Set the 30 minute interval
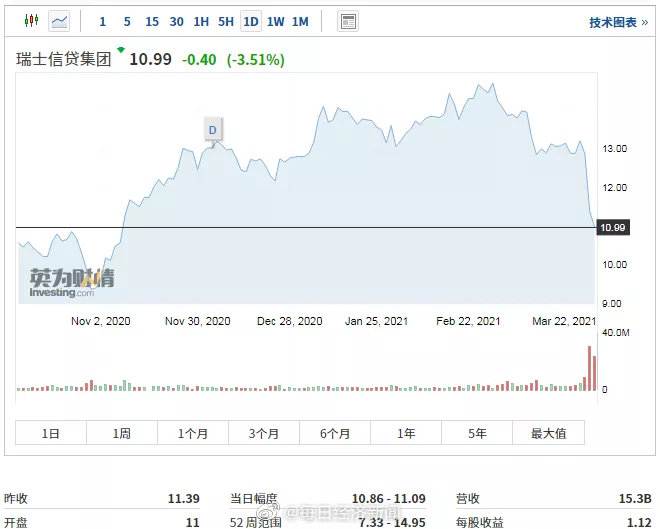The width and height of the screenshot is (660, 529). pyautogui.click(x=176, y=21)
